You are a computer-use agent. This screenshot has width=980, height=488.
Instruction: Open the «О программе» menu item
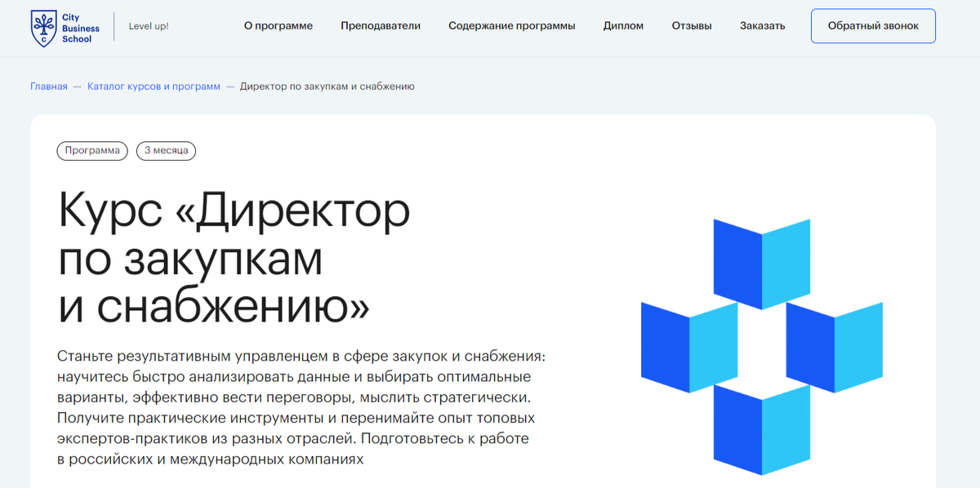(x=278, y=26)
